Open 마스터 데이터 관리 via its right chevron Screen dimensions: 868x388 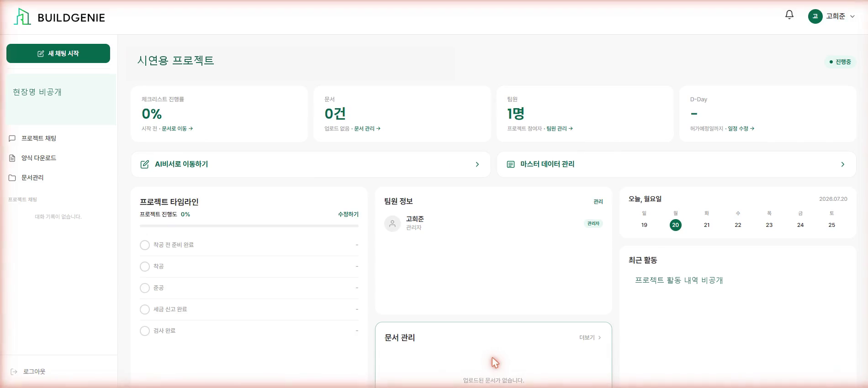843,164
